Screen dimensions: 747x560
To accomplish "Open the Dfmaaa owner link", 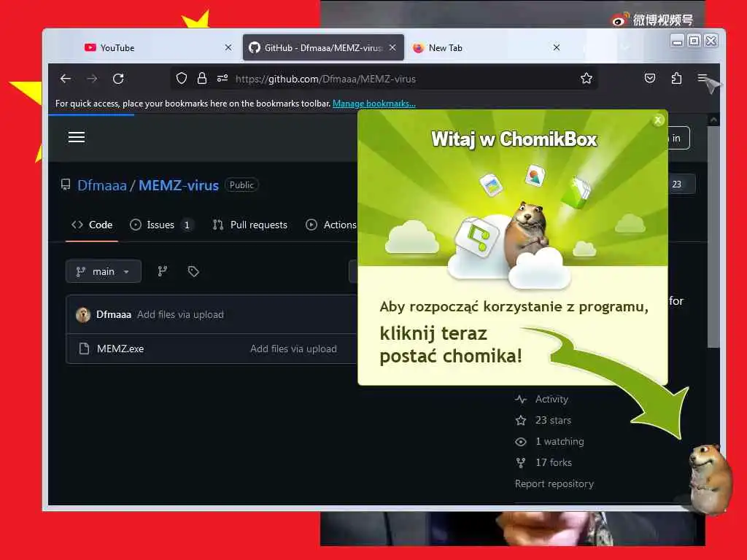I will pyautogui.click(x=102, y=185).
